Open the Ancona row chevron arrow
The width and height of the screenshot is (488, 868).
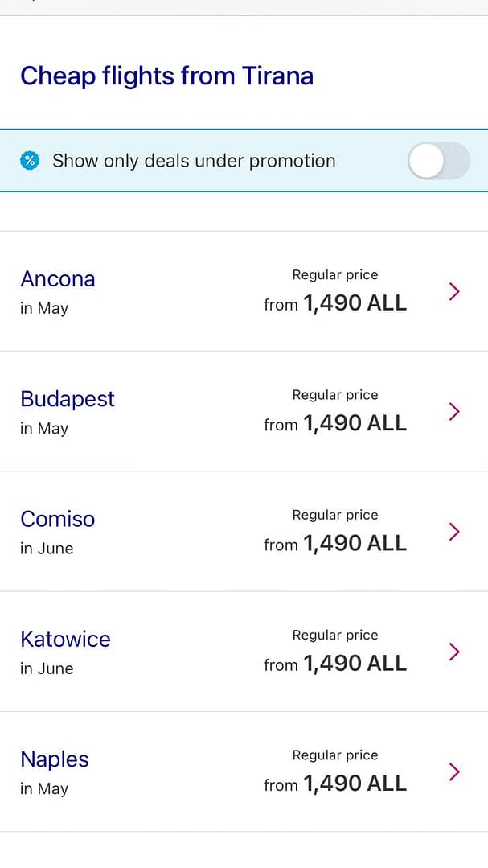click(x=454, y=291)
